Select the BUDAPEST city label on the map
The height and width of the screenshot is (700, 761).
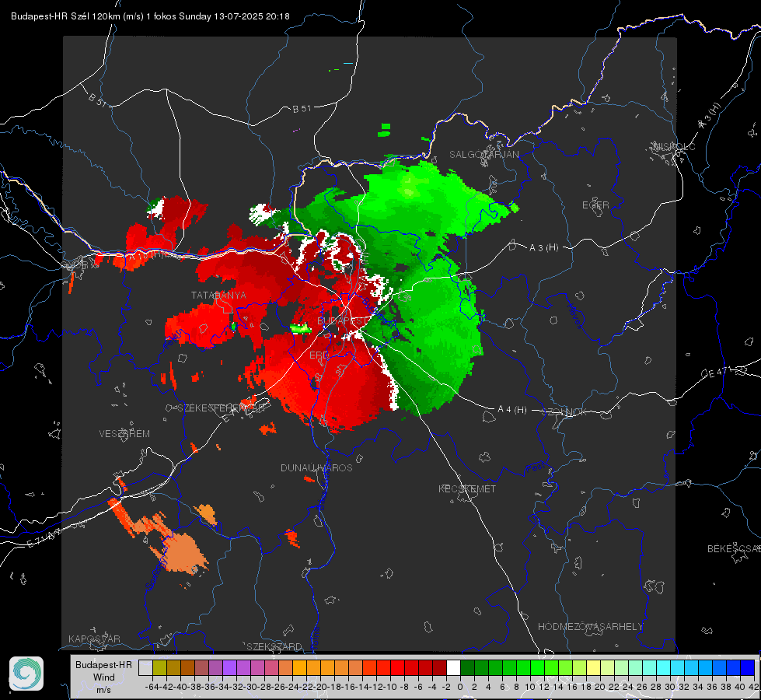343,321
